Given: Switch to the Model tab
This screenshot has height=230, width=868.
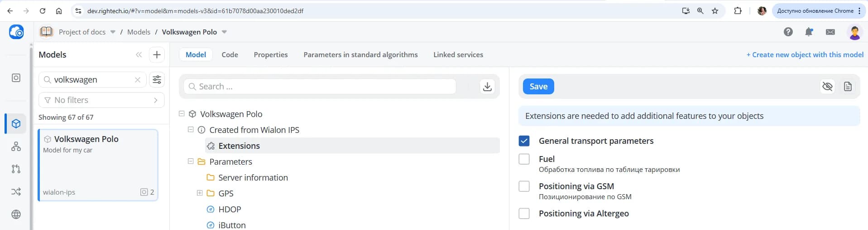Looking at the screenshot, I should (196, 54).
